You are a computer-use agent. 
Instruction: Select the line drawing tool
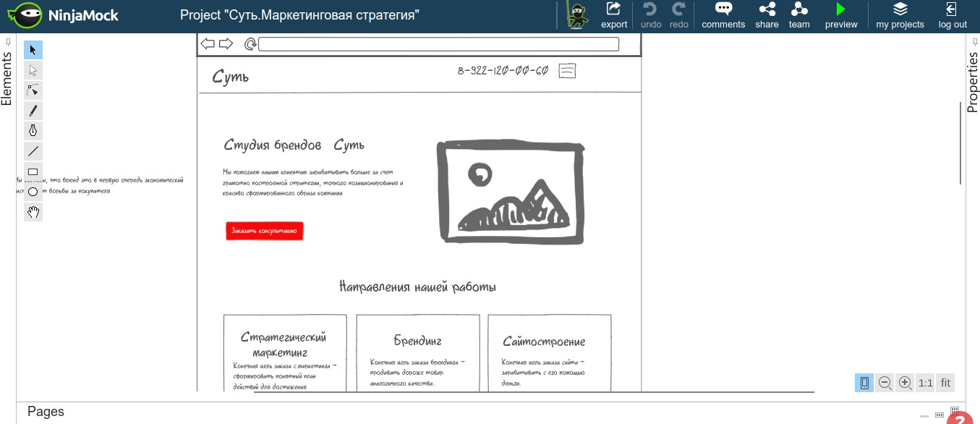pyautogui.click(x=33, y=151)
